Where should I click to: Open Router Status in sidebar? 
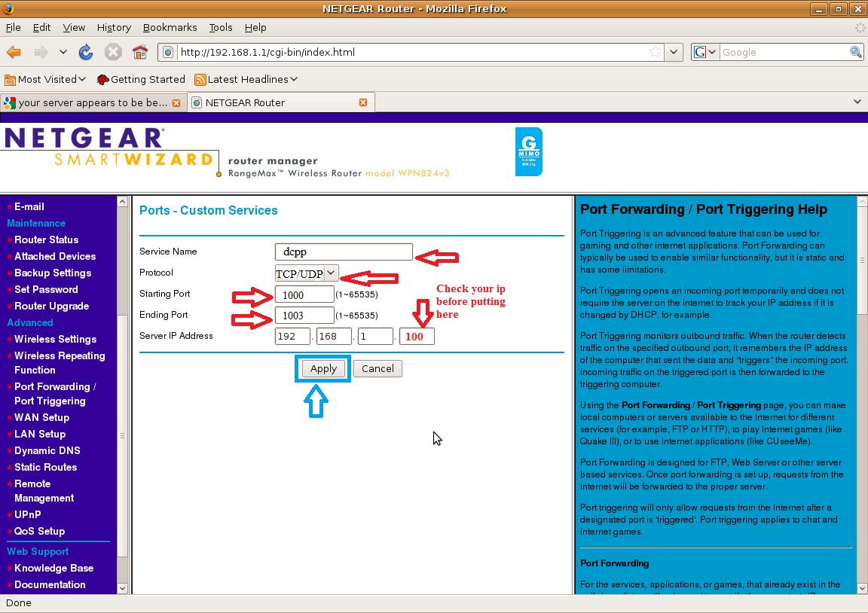[46, 239]
